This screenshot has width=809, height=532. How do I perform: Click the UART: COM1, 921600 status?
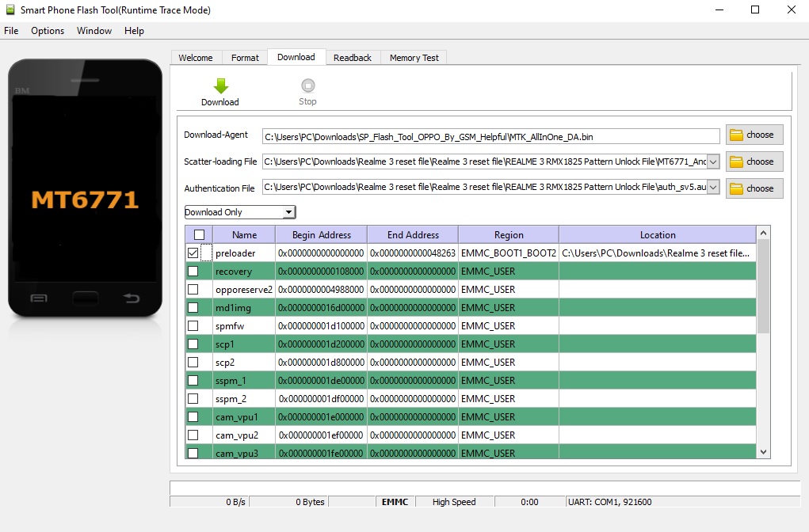click(x=682, y=502)
